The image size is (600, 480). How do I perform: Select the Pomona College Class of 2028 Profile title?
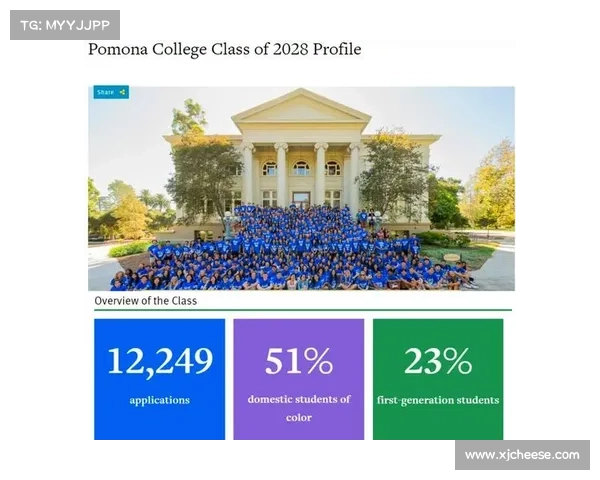click(x=225, y=49)
